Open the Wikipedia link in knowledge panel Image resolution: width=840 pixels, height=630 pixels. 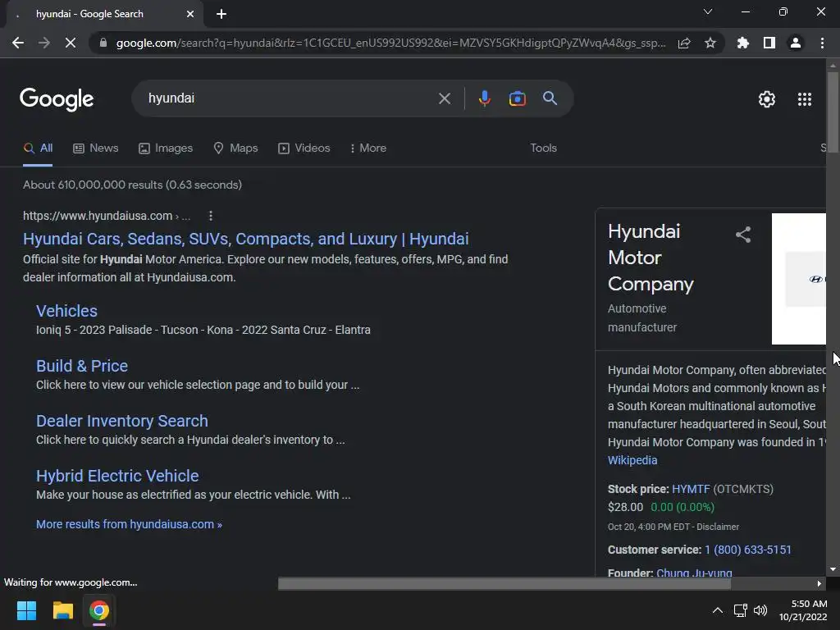click(x=632, y=461)
